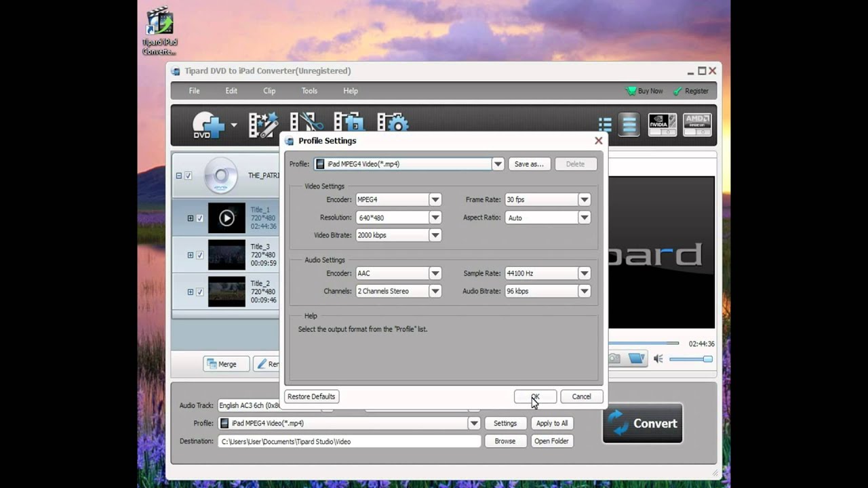Screen dimensions: 868x488
Task: Toggle NVIDIA acceleration icon
Action: click(x=663, y=125)
